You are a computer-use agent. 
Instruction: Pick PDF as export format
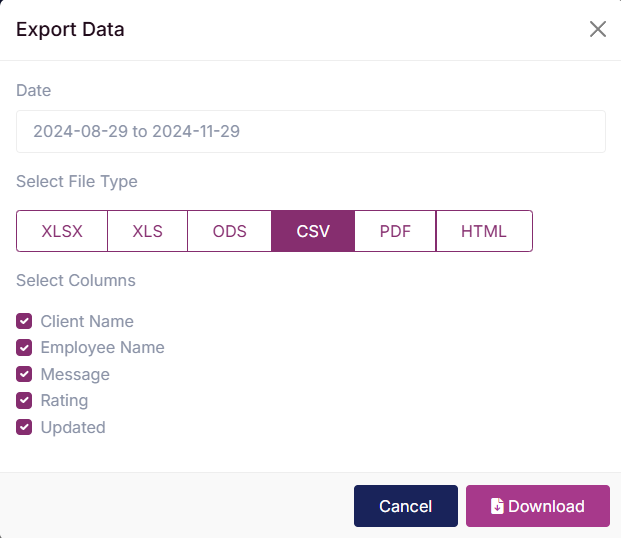395,231
